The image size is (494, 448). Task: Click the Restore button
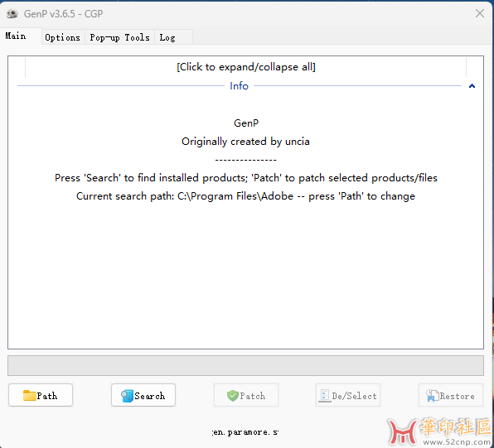tap(451, 395)
